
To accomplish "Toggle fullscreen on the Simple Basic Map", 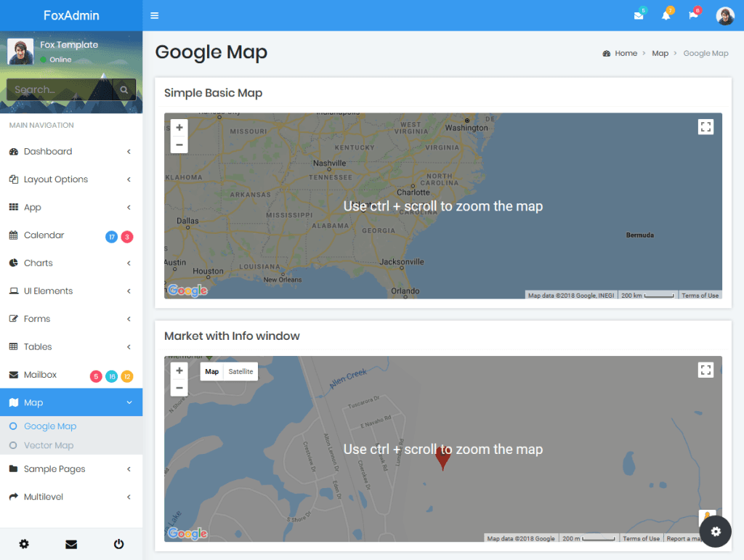I will tap(705, 127).
